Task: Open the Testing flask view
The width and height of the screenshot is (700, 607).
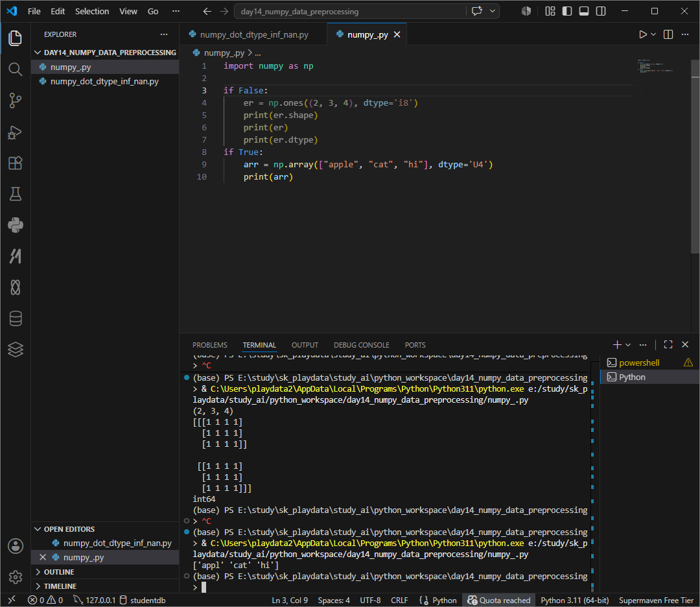Action: click(x=15, y=194)
